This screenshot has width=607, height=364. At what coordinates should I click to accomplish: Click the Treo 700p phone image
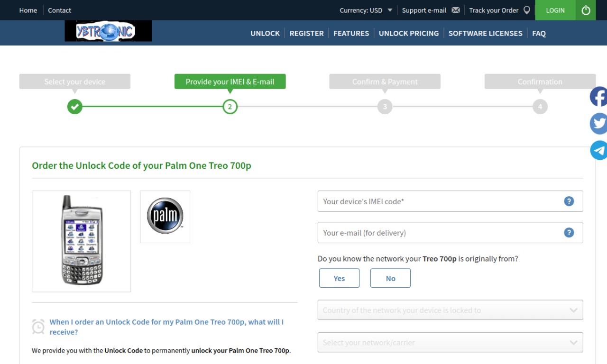[82, 241]
